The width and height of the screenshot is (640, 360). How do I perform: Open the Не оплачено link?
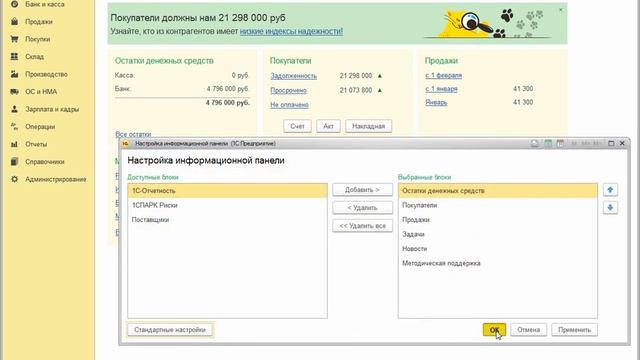tap(289, 105)
